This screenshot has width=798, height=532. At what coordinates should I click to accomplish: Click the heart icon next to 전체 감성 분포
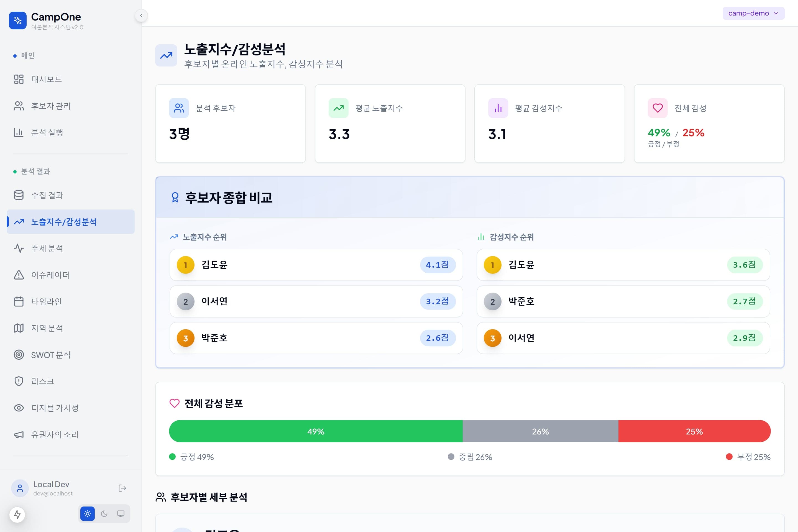point(174,403)
